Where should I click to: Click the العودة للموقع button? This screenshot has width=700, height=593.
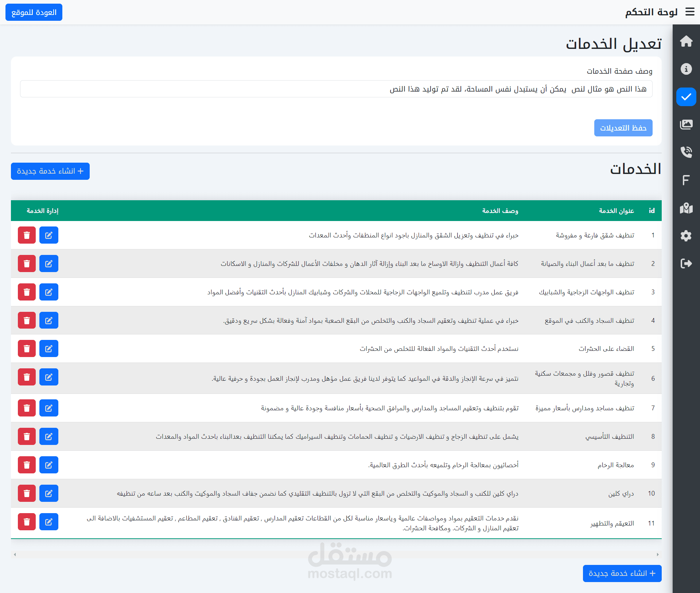click(34, 12)
